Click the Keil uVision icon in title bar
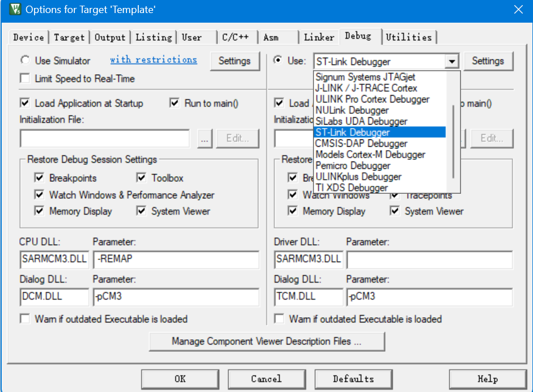Viewport: 533px width, 392px height. tap(15, 9)
